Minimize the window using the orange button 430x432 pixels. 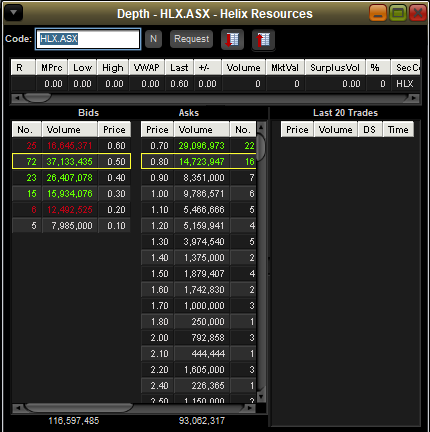(x=378, y=13)
